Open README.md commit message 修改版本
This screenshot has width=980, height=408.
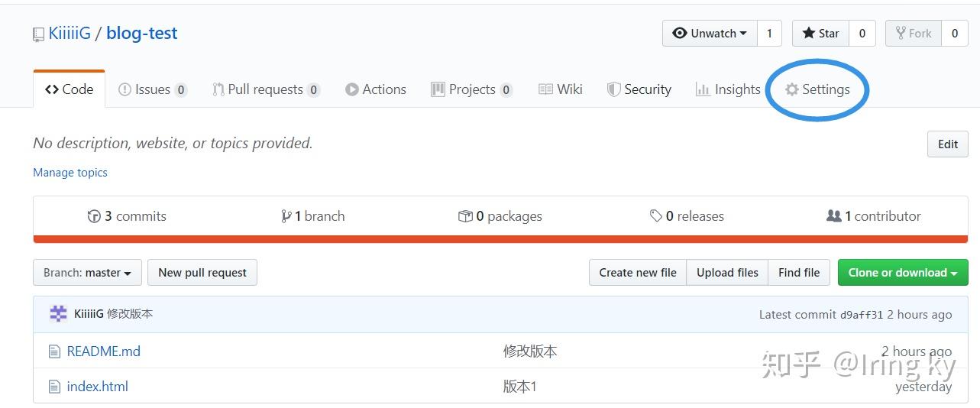530,351
